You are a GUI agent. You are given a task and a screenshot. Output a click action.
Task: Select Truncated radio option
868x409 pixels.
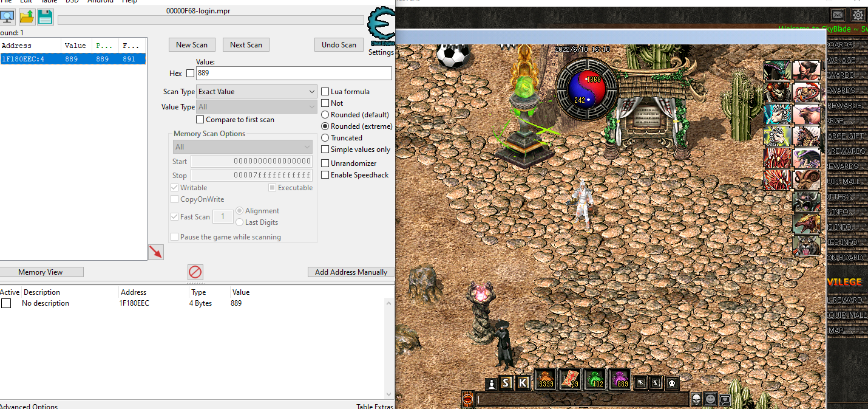pyautogui.click(x=325, y=138)
